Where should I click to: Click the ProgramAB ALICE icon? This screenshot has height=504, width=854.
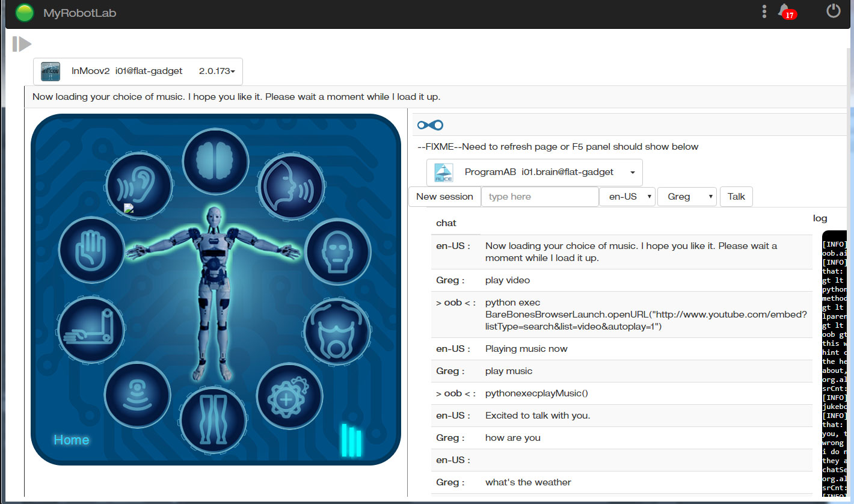[444, 173]
